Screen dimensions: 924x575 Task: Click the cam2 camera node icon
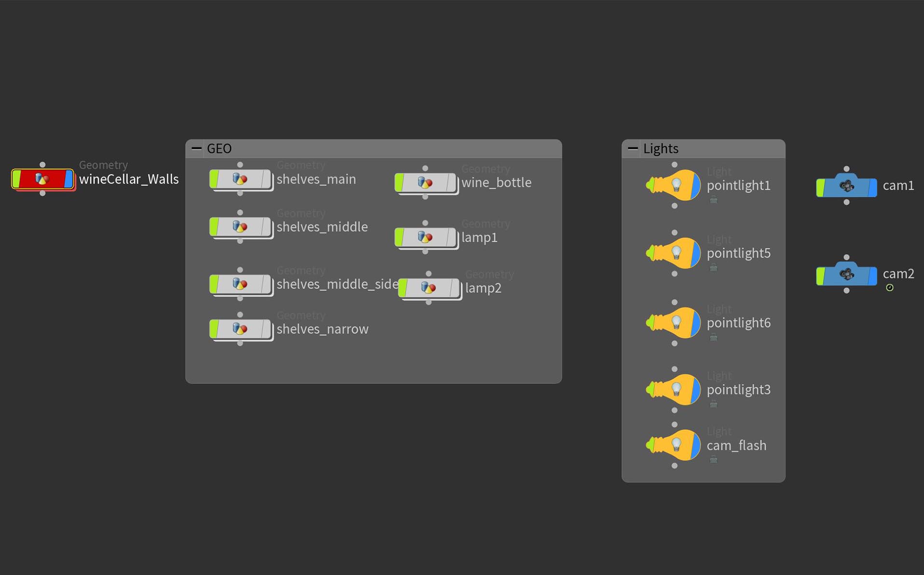pos(846,274)
